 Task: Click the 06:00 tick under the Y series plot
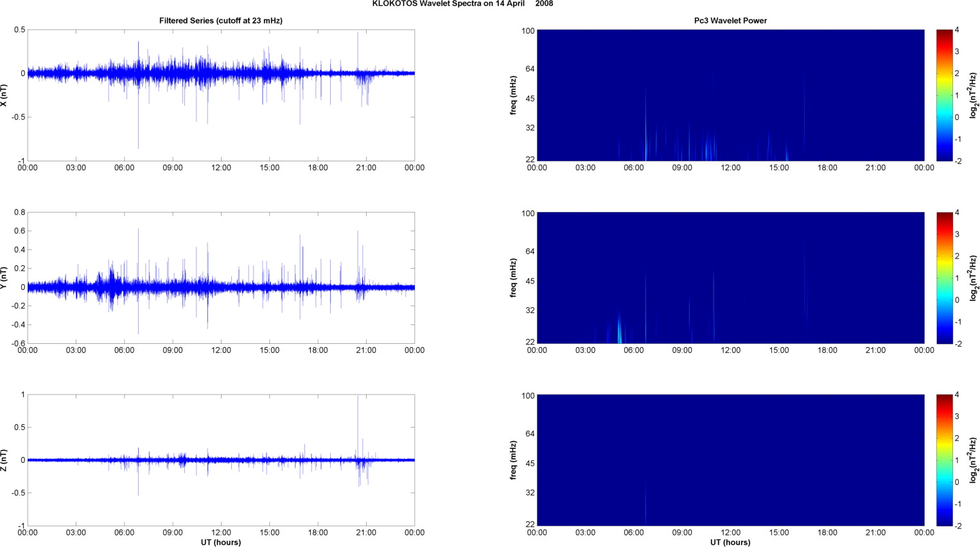pyautogui.click(x=125, y=350)
